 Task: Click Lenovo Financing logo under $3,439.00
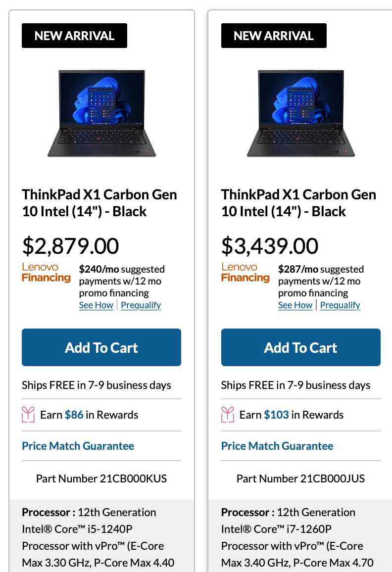(x=245, y=273)
